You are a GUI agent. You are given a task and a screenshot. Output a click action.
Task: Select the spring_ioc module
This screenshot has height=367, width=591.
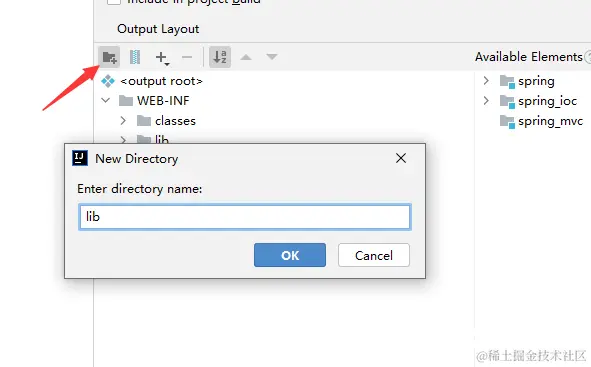539,101
